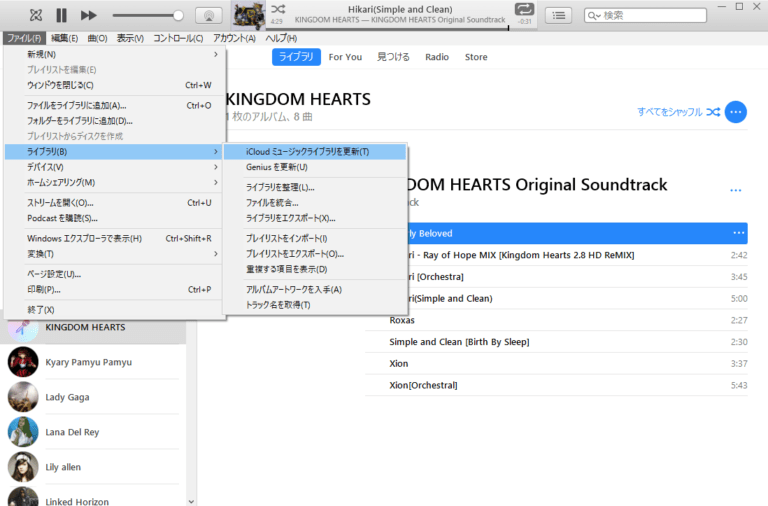
Task: Click the album's three-dot more button
Action: [736, 190]
